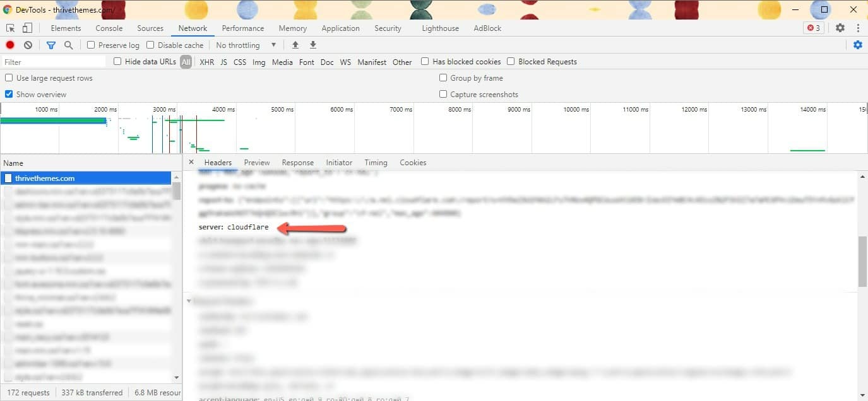Click the red record network log button
This screenshot has height=401, width=868.
(10, 45)
